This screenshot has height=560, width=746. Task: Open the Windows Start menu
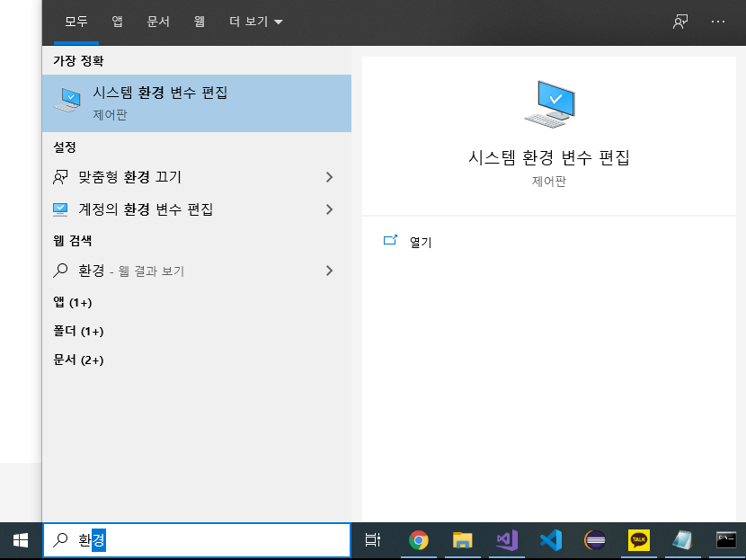coord(21,540)
